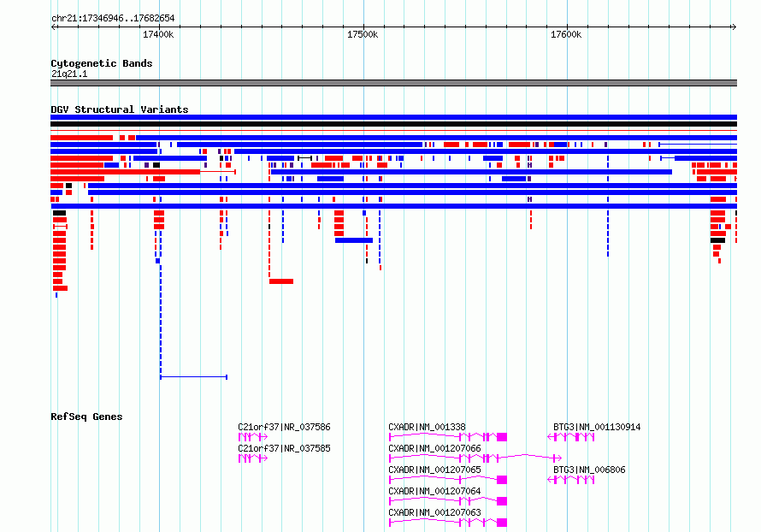The width and height of the screenshot is (761, 532).
Task: Click the long blue variant bar spanning 17455k–17650k
Action: tap(471, 172)
